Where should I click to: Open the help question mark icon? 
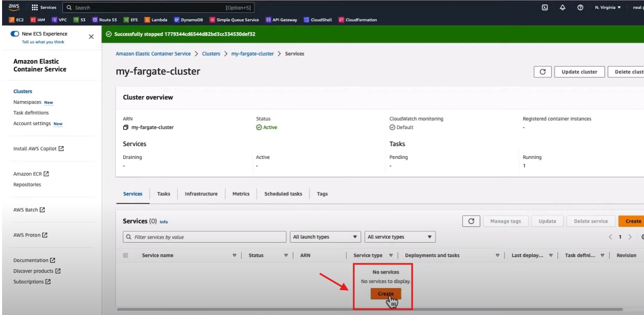pyautogui.click(x=580, y=7)
